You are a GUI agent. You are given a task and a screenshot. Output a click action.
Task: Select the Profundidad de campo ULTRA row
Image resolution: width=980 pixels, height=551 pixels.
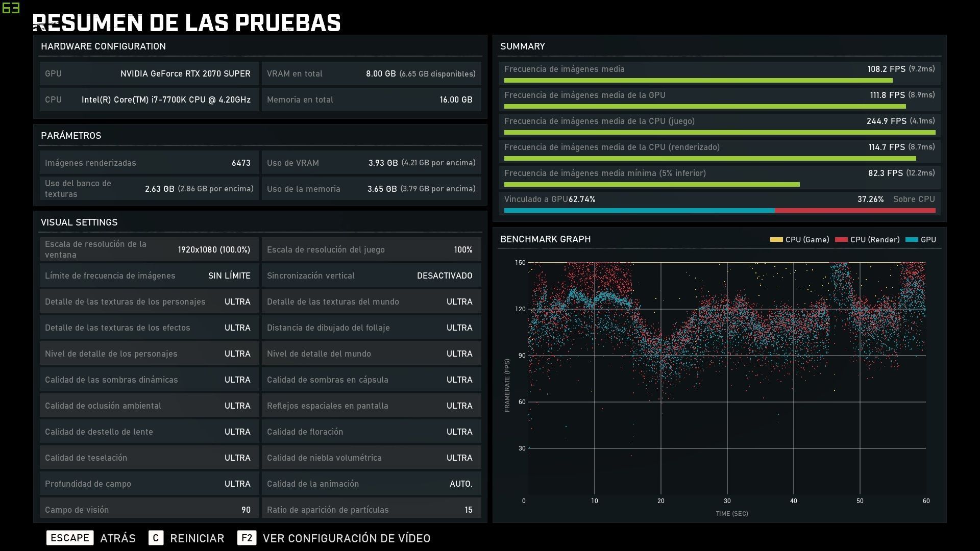(x=149, y=484)
